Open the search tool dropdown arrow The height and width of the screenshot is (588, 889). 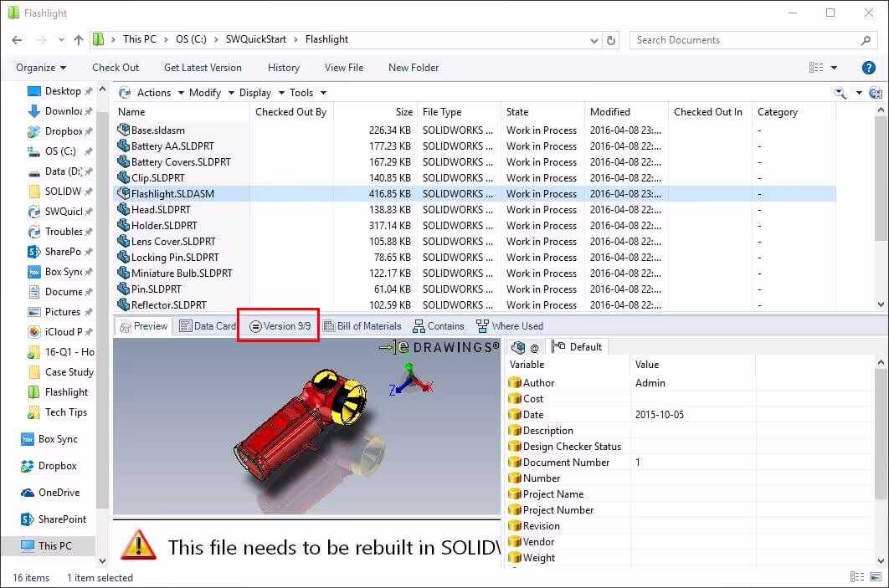coord(859,93)
